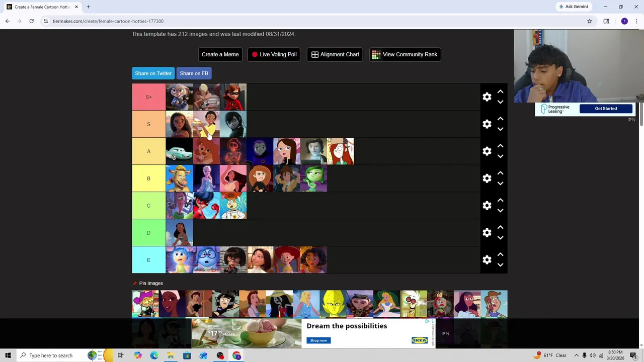This screenshot has height=362, width=644.
Task: Open Microsoft Store from taskbar
Action: (187, 355)
